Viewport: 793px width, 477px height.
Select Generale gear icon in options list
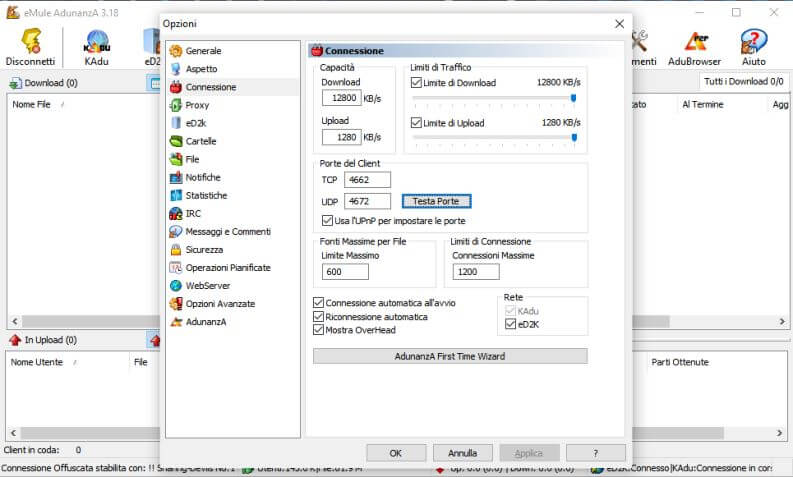tap(175, 51)
